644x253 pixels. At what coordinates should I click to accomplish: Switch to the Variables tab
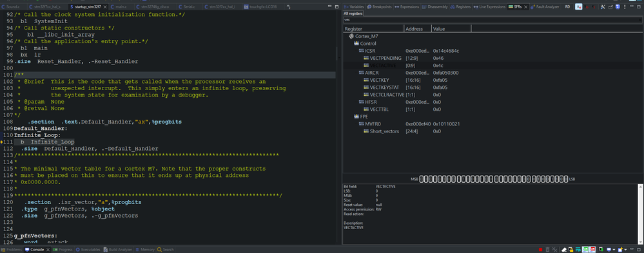tap(354, 7)
